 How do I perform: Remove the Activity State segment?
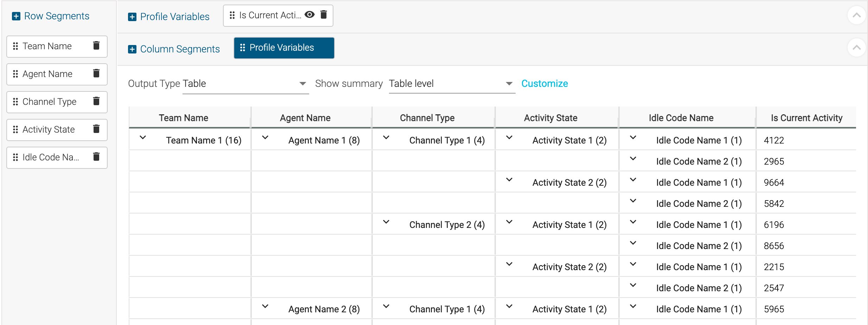tap(96, 129)
